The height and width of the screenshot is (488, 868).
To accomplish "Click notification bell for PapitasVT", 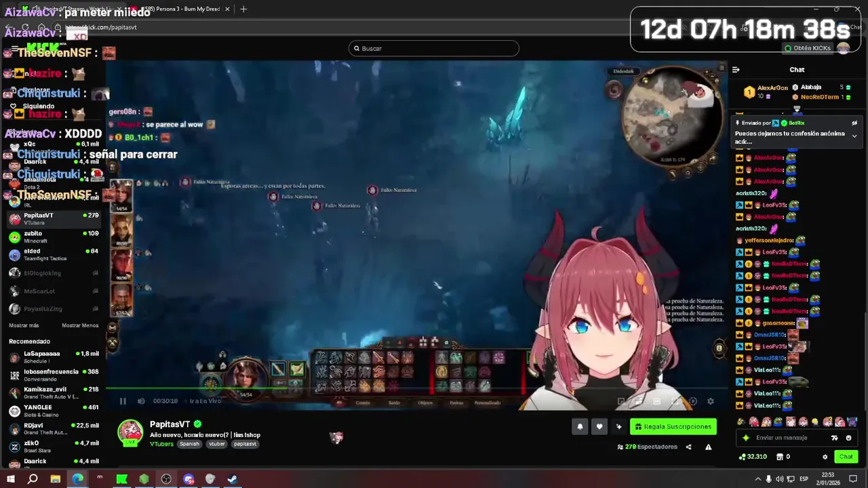I will (580, 427).
